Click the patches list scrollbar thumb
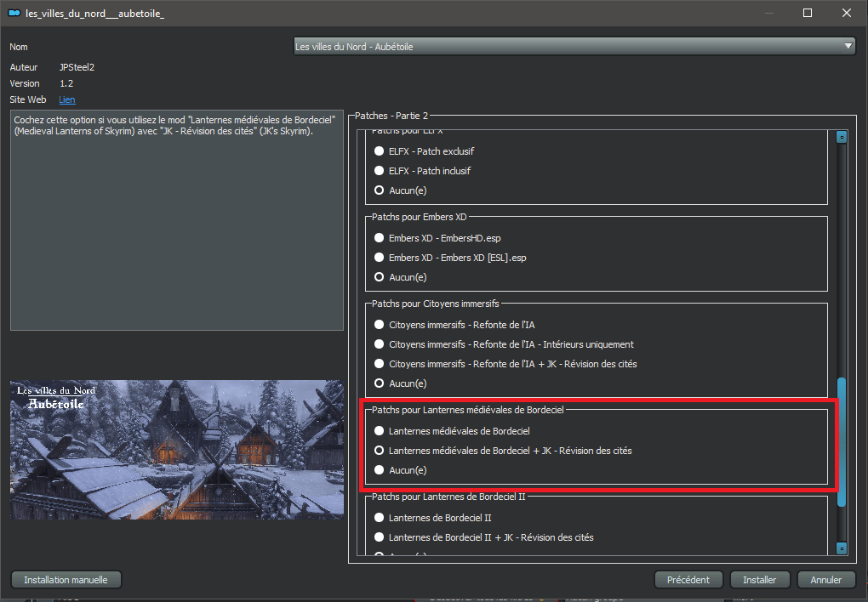The height and width of the screenshot is (602, 868). pyautogui.click(x=842, y=442)
